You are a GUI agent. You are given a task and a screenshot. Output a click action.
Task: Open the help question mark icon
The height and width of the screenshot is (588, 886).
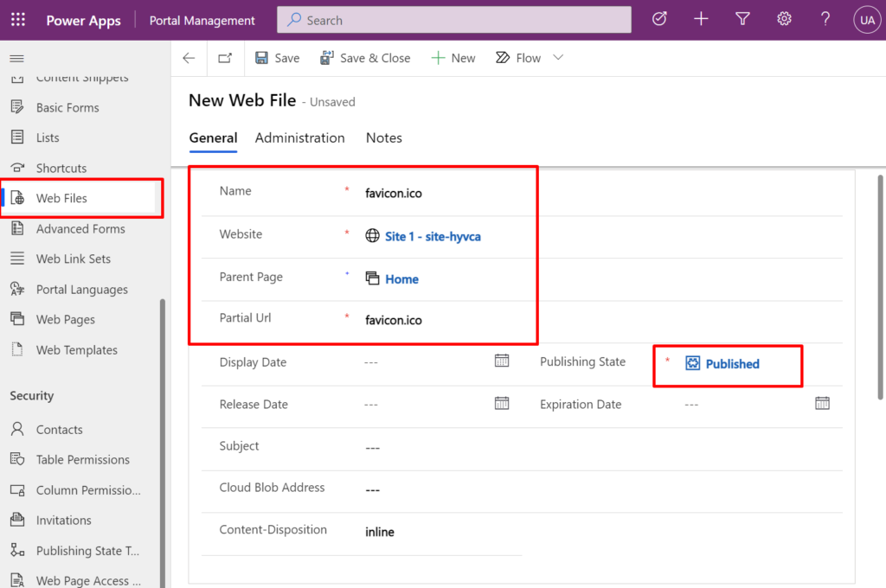point(825,19)
